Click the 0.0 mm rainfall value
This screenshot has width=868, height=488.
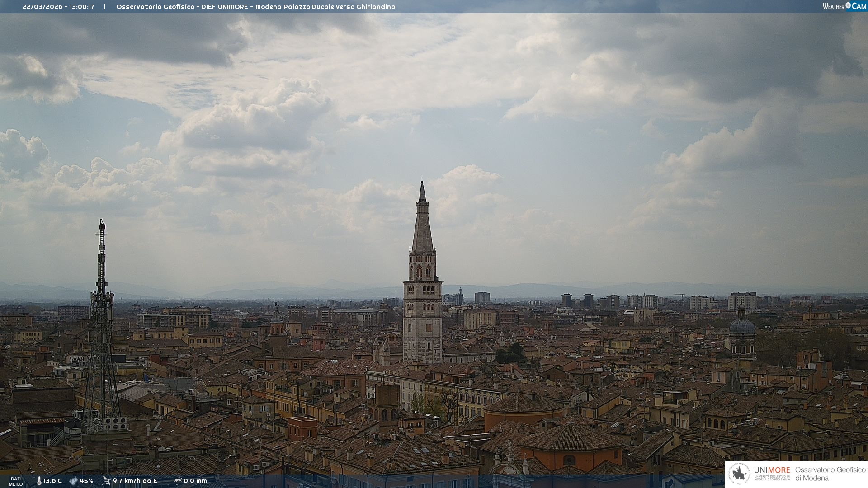(x=195, y=481)
